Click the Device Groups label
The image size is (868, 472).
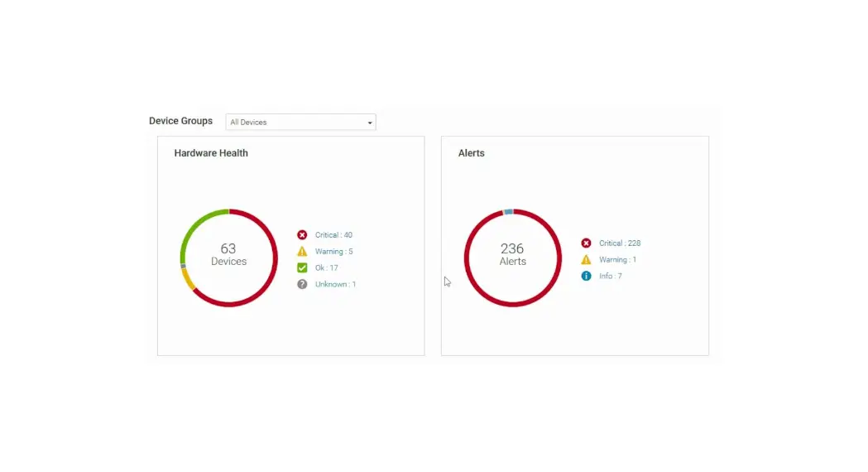180,121
